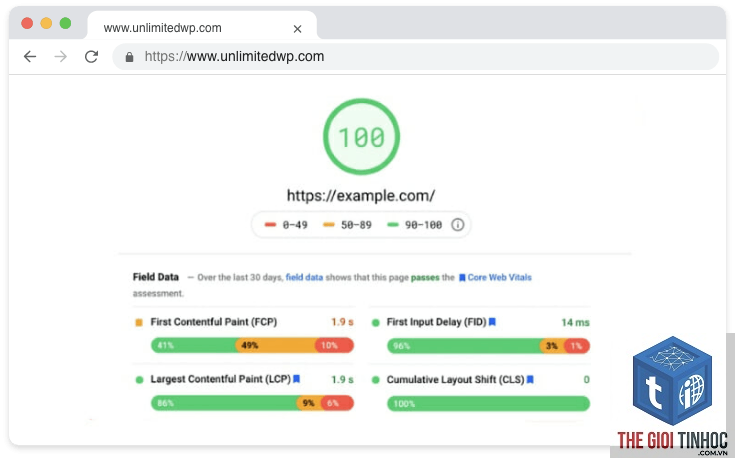The width and height of the screenshot is (735, 458).
Task: Click the bookmark icon next to First Input Delay
Action: pyautogui.click(x=492, y=322)
